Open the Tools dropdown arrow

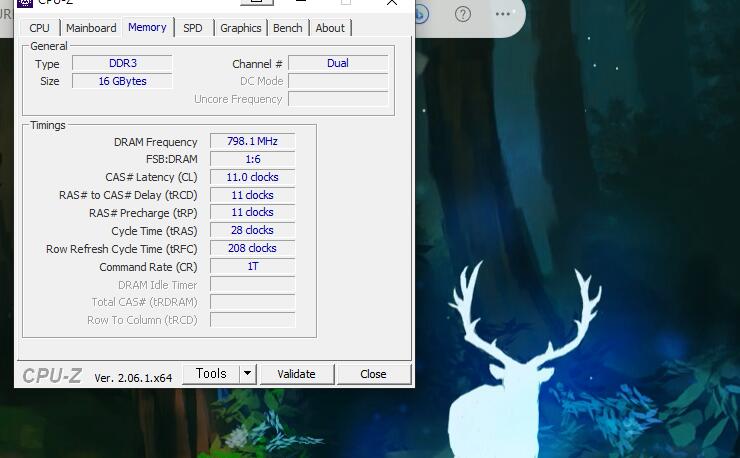coord(248,374)
